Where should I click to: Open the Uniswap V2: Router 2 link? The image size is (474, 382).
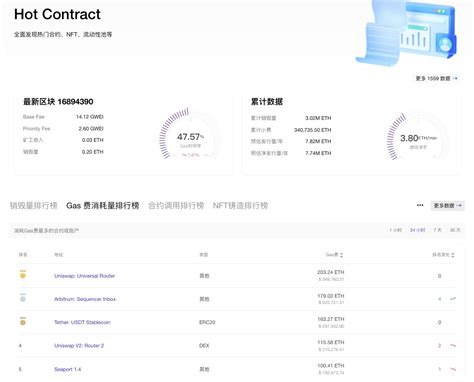tap(79, 346)
